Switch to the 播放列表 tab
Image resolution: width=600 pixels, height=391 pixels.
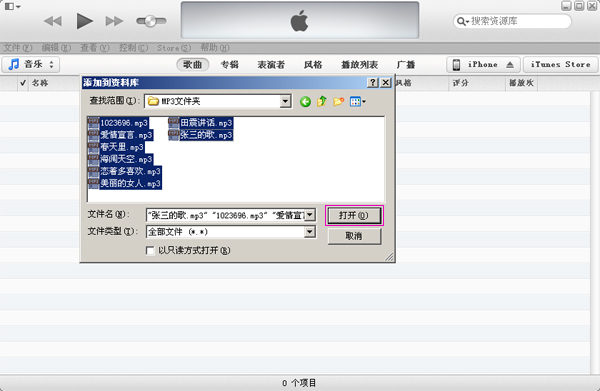[360, 65]
